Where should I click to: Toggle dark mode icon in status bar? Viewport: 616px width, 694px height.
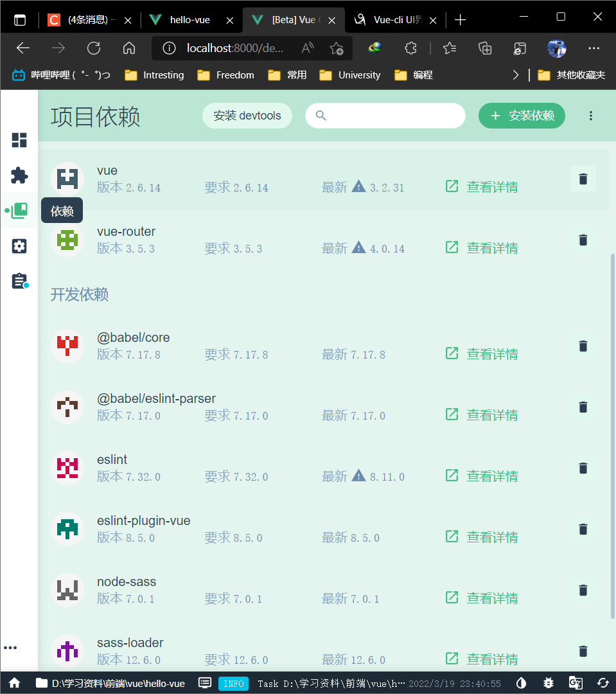coord(522,683)
